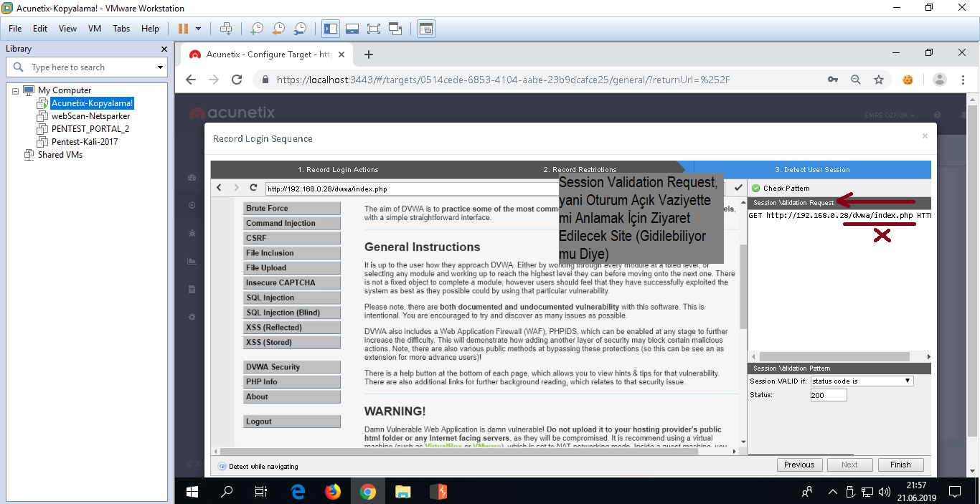980x504 pixels.
Task: Toggle the VMware Library sidebar view
Action: click(331, 29)
